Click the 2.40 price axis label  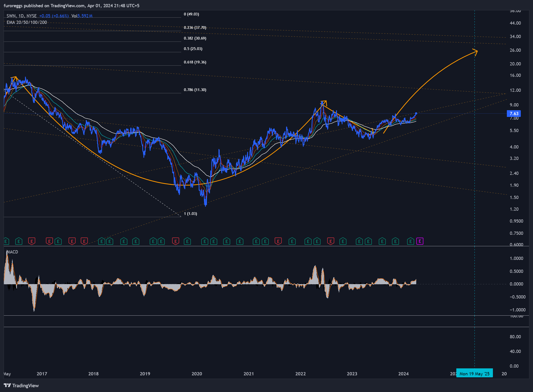coord(514,173)
